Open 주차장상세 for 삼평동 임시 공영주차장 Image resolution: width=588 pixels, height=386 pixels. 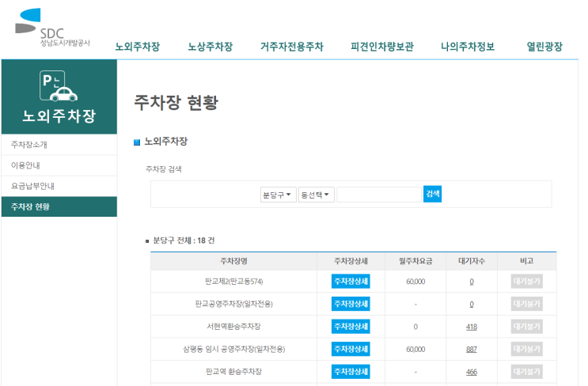point(351,349)
